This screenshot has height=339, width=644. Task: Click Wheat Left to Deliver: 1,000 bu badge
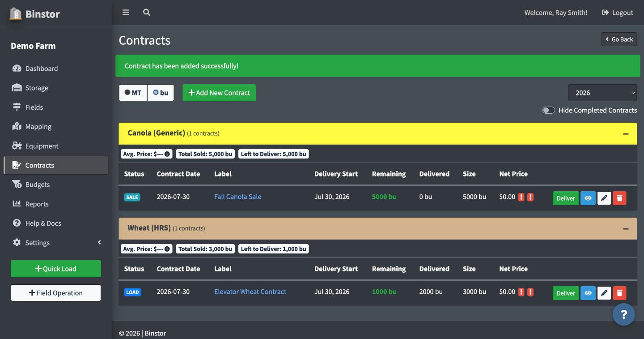coord(273,249)
